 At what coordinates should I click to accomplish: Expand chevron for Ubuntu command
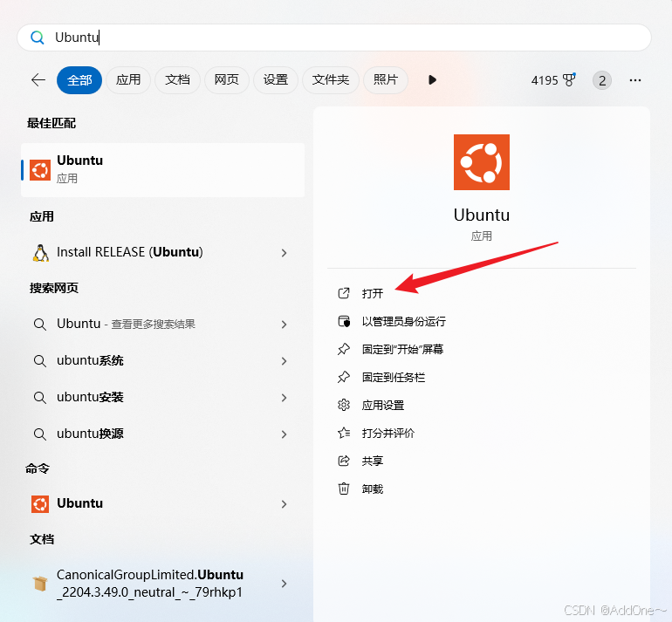(284, 504)
